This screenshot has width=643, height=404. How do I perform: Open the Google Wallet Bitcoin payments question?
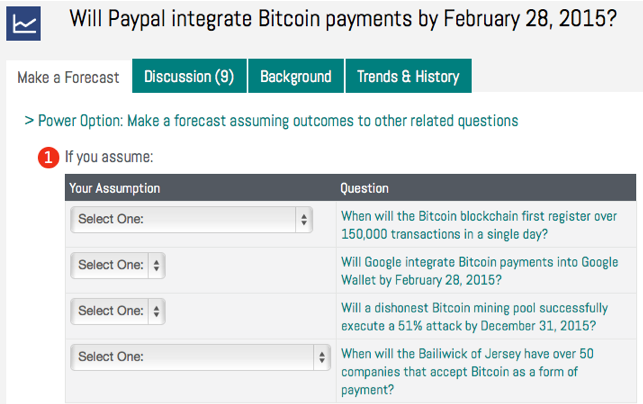point(479,271)
